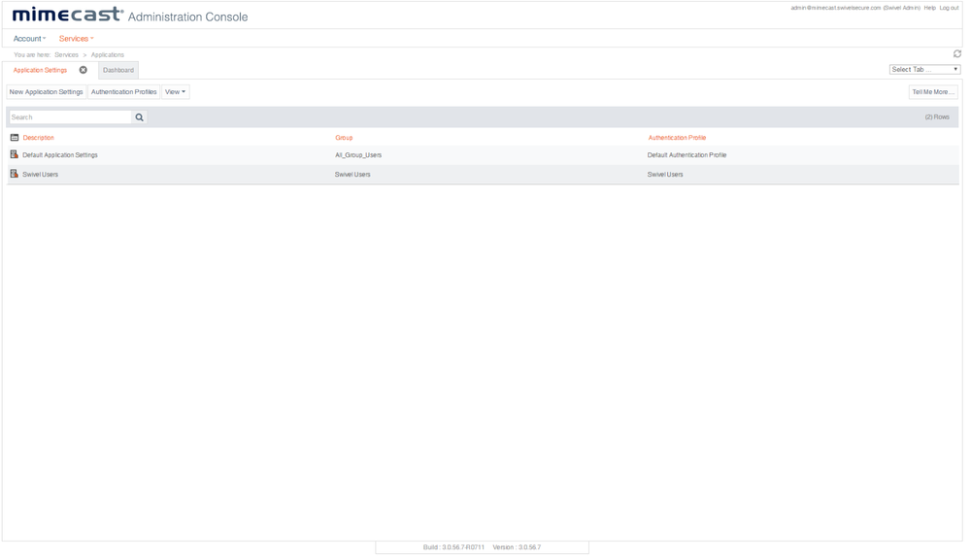Open the Select Tab dropdown
Viewport: 971px width, 560px height.
pos(924,68)
